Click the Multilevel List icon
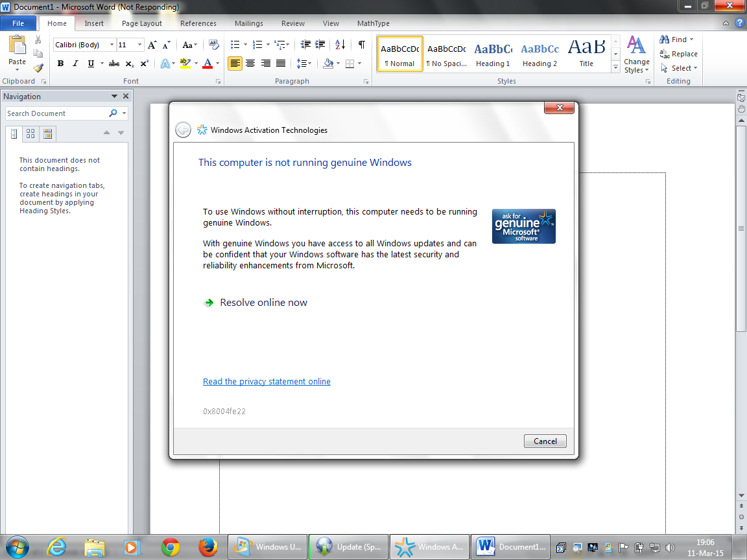This screenshot has width=747, height=560. [279, 45]
